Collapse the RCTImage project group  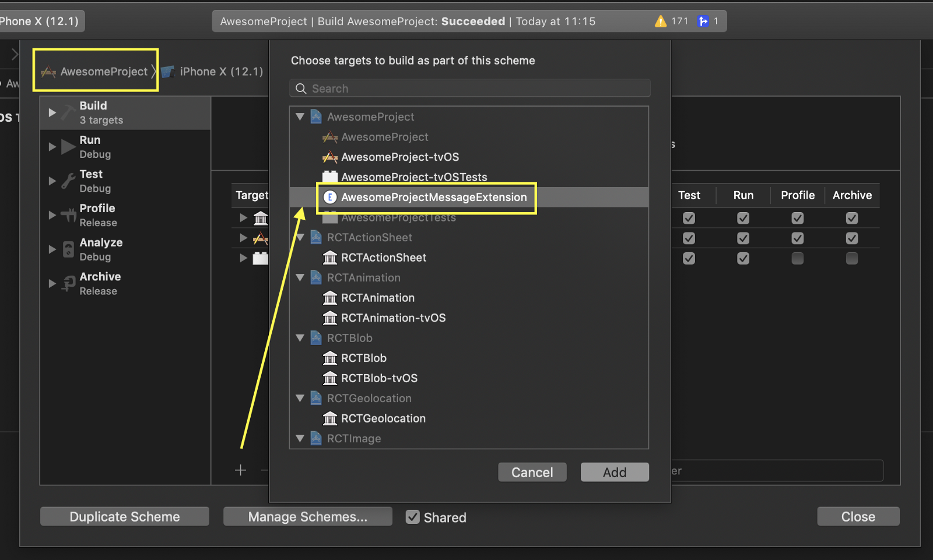(300, 439)
